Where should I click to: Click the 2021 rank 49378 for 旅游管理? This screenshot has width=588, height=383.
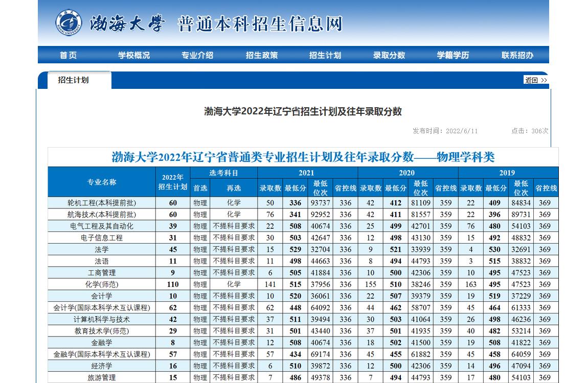point(320,377)
